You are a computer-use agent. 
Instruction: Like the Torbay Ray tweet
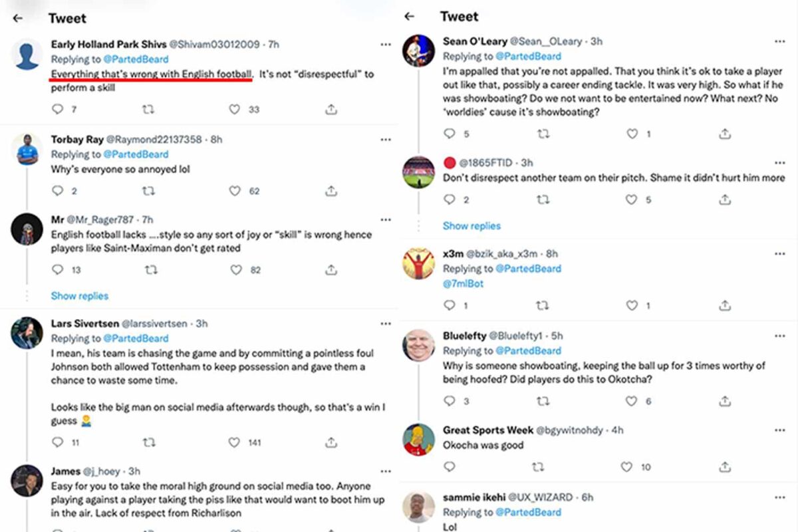pyautogui.click(x=235, y=191)
